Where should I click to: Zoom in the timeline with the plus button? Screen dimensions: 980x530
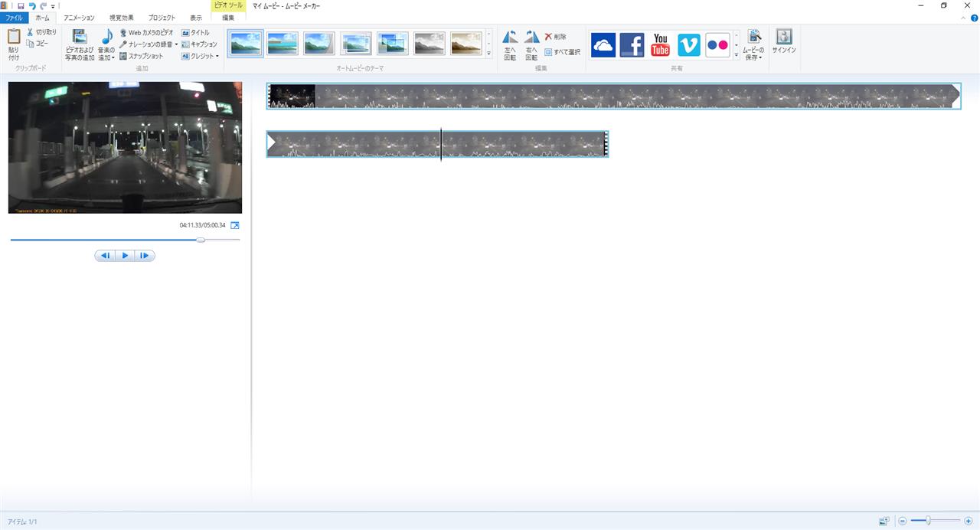(x=969, y=521)
